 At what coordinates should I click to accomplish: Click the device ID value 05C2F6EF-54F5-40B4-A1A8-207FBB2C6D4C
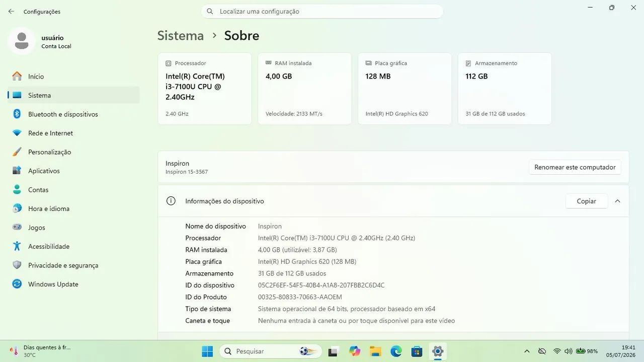click(x=321, y=285)
